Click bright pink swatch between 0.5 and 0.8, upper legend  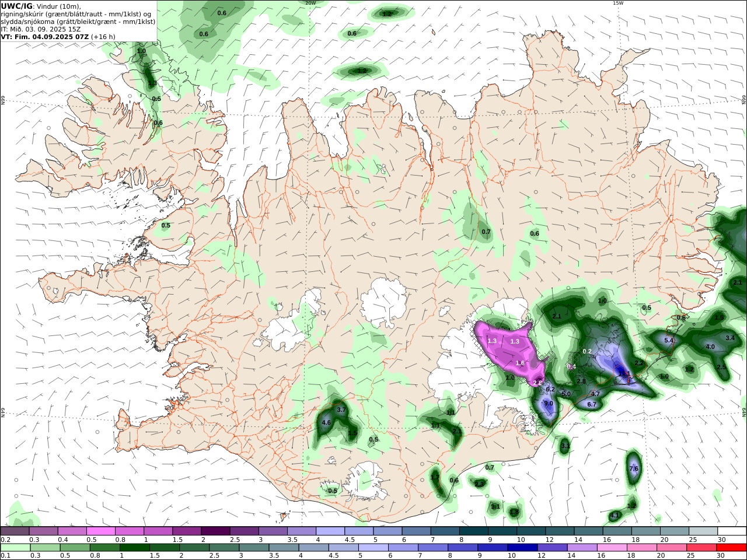pos(100,531)
